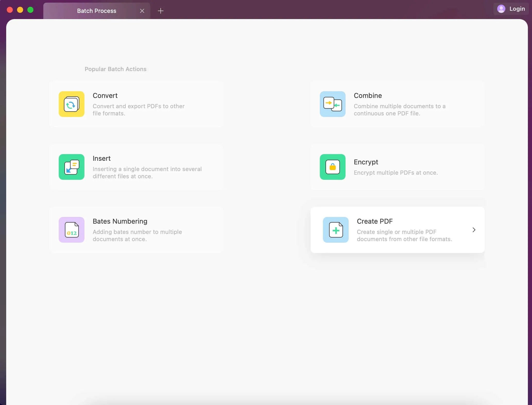Click the Login button
Image resolution: width=532 pixels, height=405 pixels.
pos(511,9)
